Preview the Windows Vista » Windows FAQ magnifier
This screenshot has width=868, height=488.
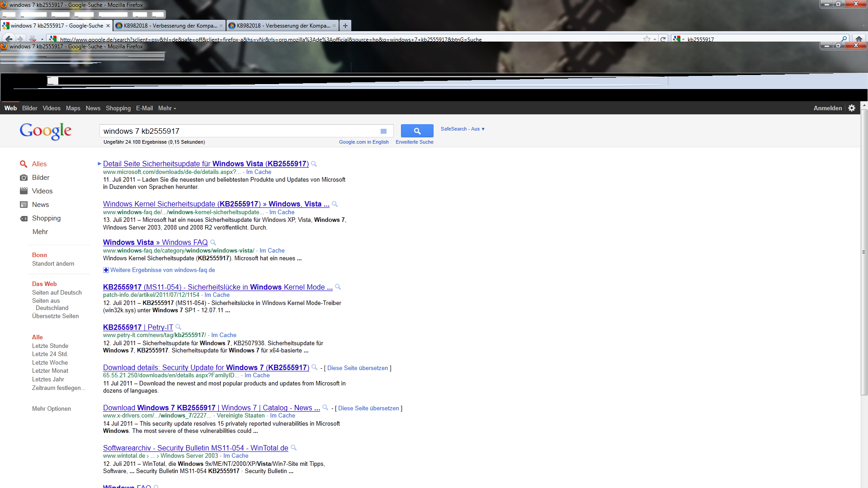(213, 243)
